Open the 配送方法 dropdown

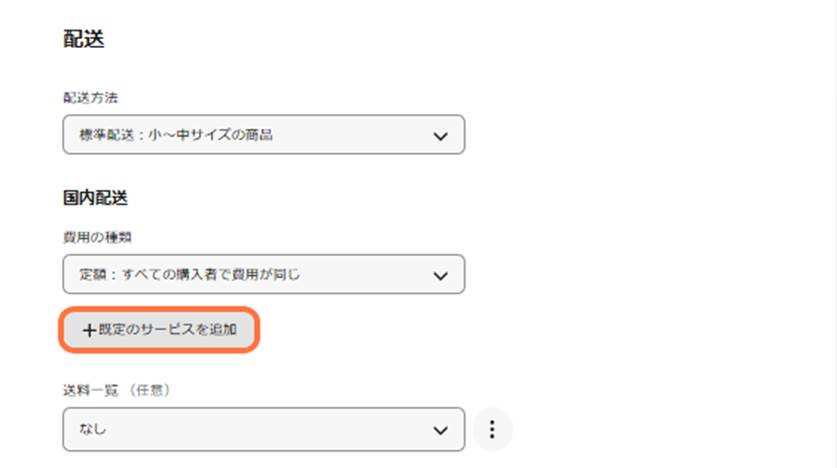click(264, 134)
